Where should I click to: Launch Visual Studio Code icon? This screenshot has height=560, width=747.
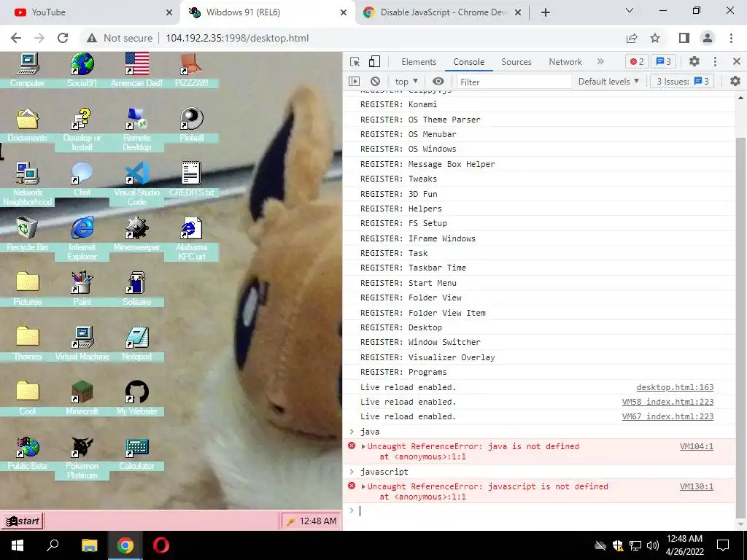tap(136, 174)
